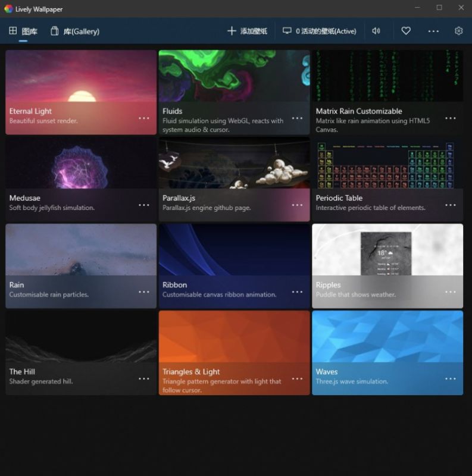This screenshot has height=476, width=472.
Task: Click the plus icon to add wallpaper
Action: coord(232,31)
